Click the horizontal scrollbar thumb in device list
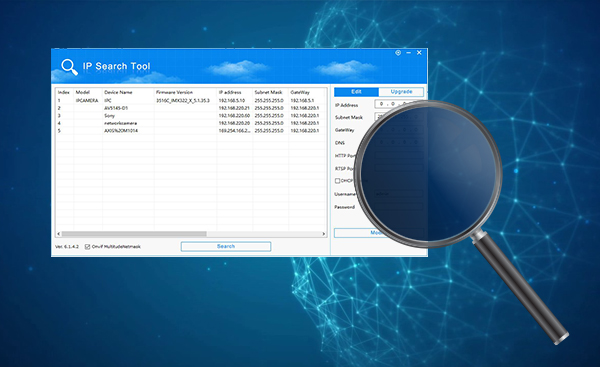The image size is (600, 367). 134,233
